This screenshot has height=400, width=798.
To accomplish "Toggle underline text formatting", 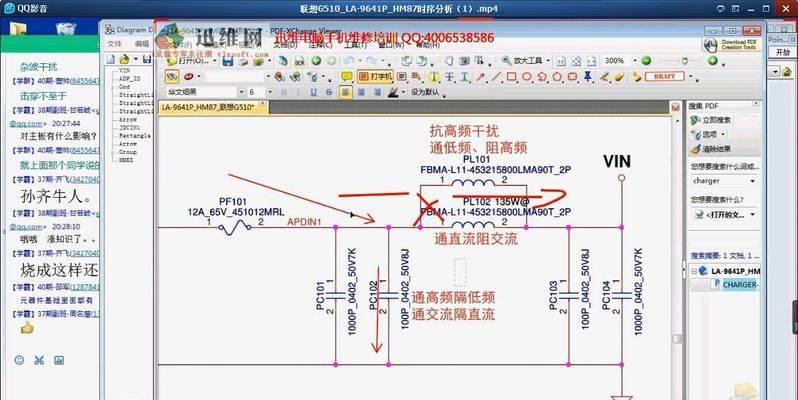I will point(314,92).
